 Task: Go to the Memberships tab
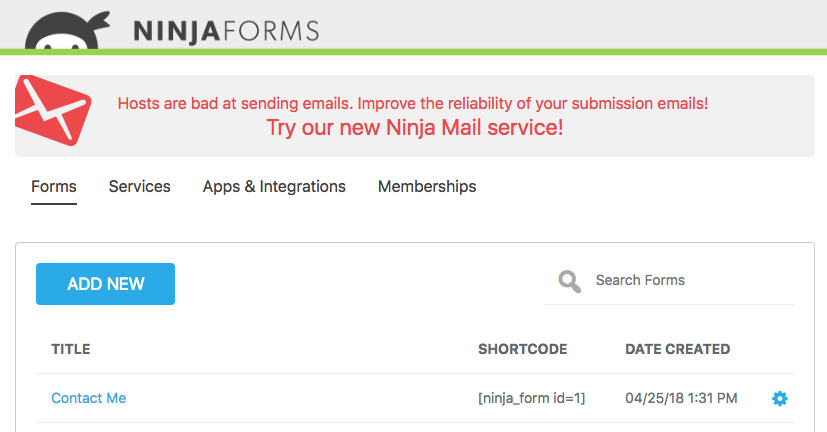427,186
